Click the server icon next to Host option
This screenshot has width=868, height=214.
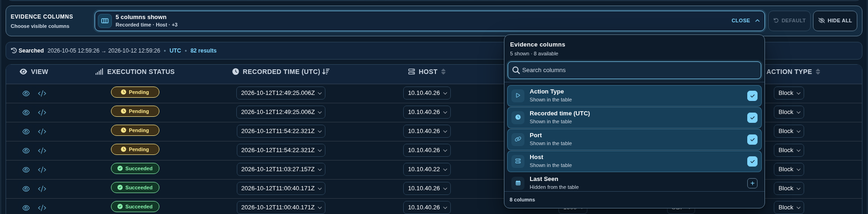point(518,161)
